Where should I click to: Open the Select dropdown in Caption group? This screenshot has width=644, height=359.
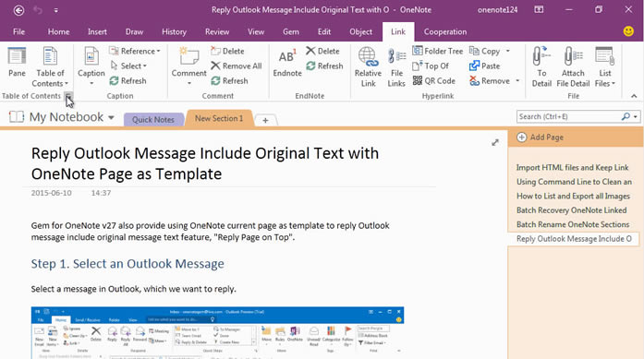(128, 66)
